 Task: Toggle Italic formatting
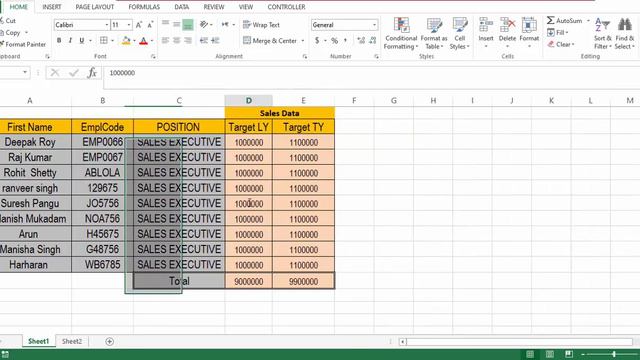(70, 40)
